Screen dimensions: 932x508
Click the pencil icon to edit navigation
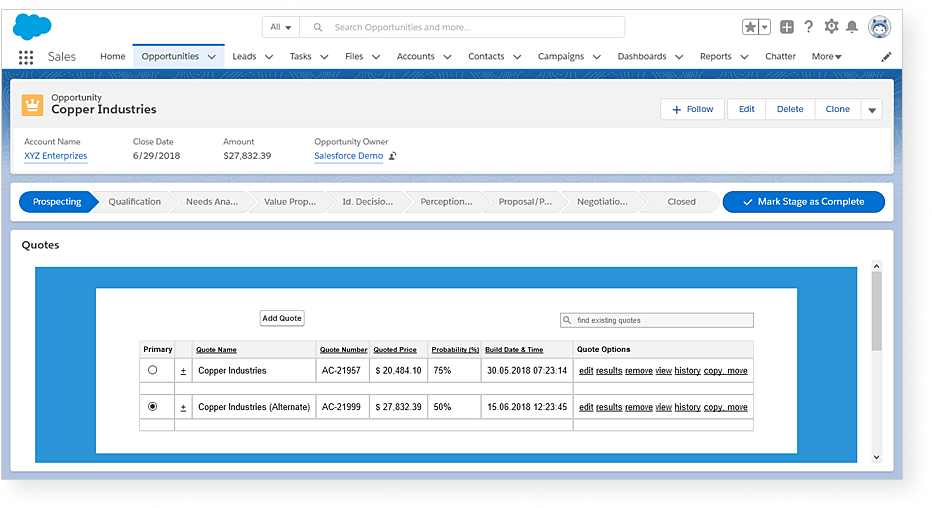point(886,56)
